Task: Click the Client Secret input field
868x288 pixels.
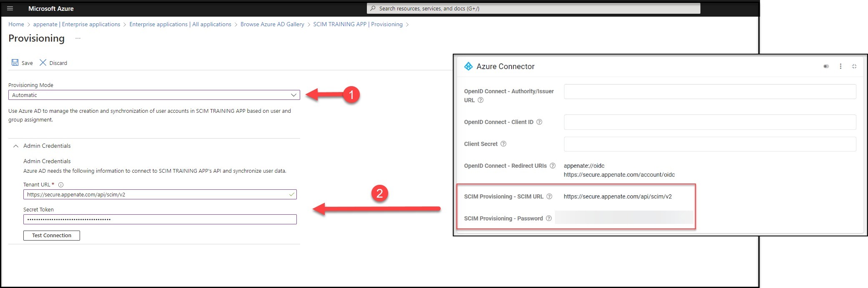Action: coord(710,144)
